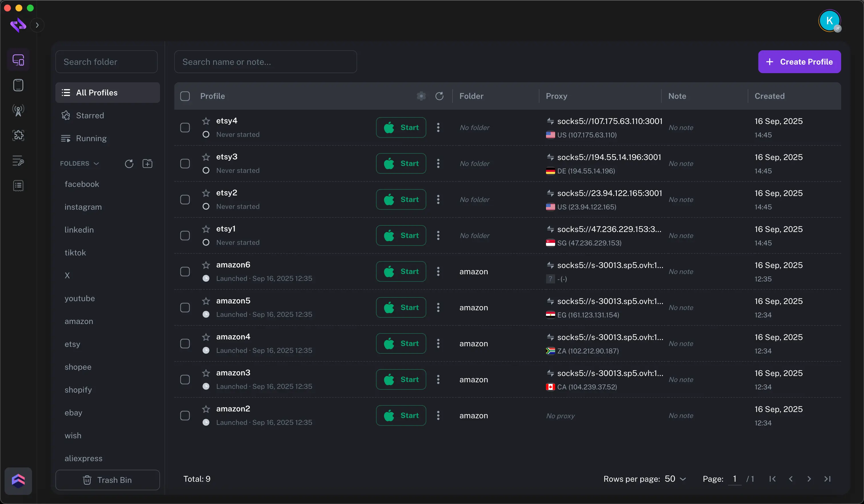This screenshot has width=864, height=504.
Task: Check the amazon3 profile row
Action: pos(185,379)
